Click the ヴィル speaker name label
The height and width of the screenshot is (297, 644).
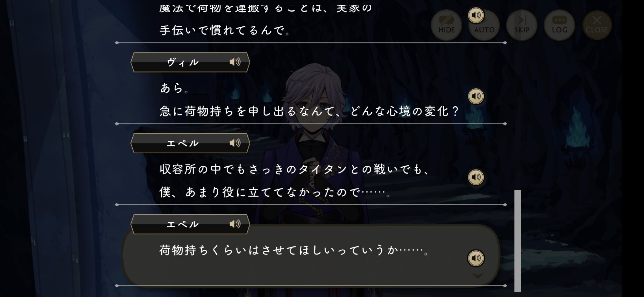[x=183, y=62]
